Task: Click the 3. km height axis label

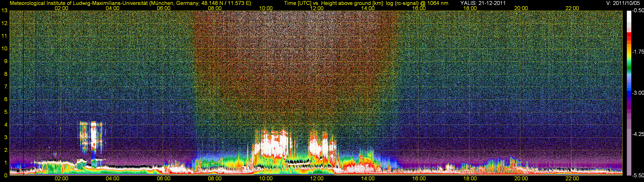Action: click(6, 137)
